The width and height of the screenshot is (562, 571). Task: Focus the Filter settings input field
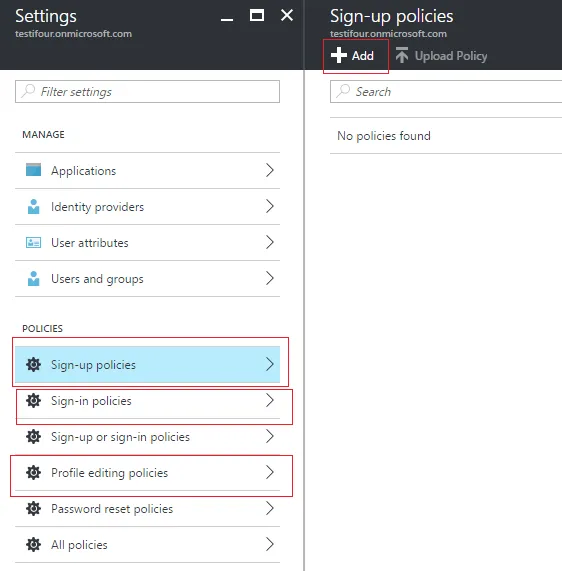pos(148,92)
